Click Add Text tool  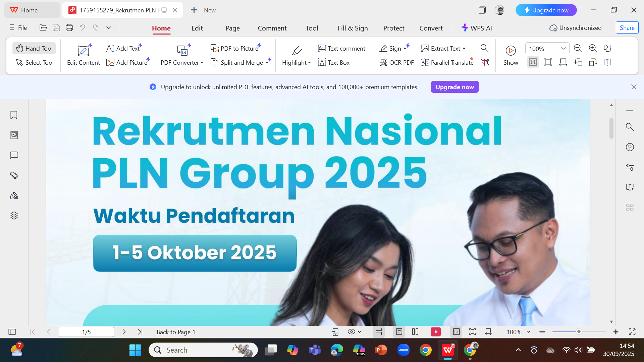click(x=123, y=48)
